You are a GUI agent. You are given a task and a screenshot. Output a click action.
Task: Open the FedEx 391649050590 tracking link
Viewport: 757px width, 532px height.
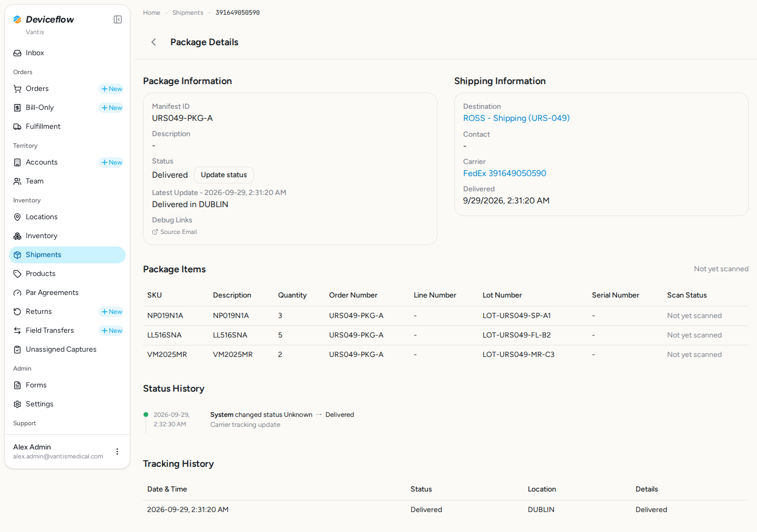pos(505,173)
